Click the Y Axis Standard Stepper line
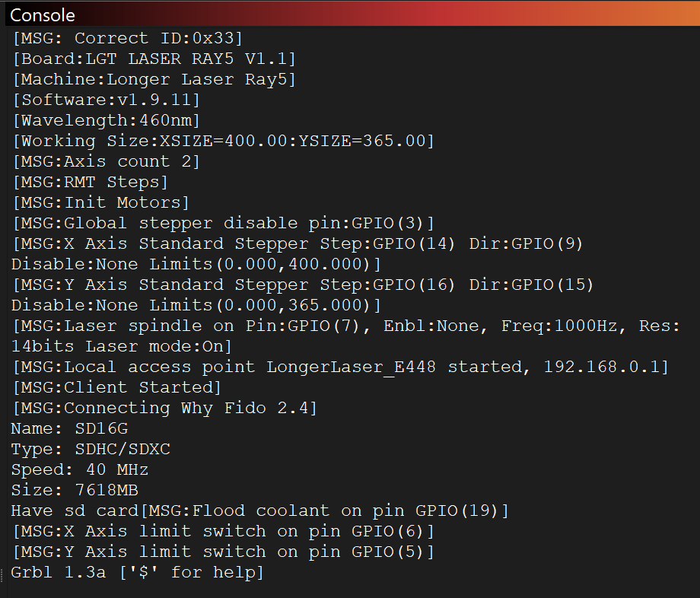Screen dimensions: 700x598 (302, 285)
